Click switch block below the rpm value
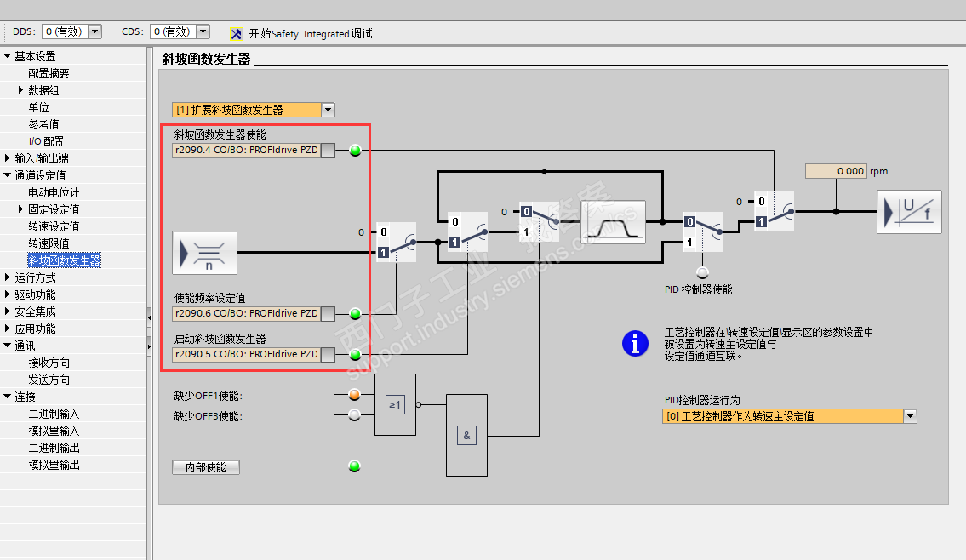 pos(775,211)
